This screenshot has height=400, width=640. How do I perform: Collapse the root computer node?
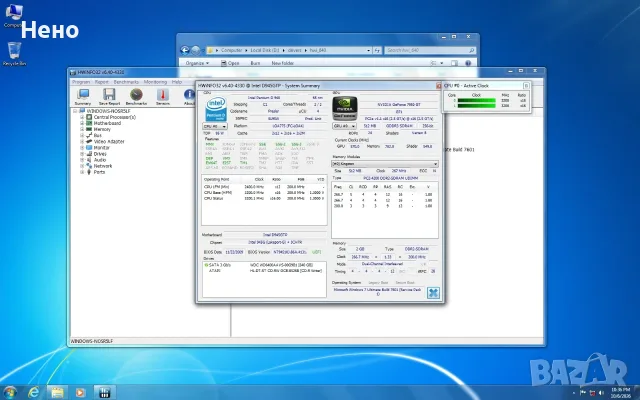click(75, 111)
